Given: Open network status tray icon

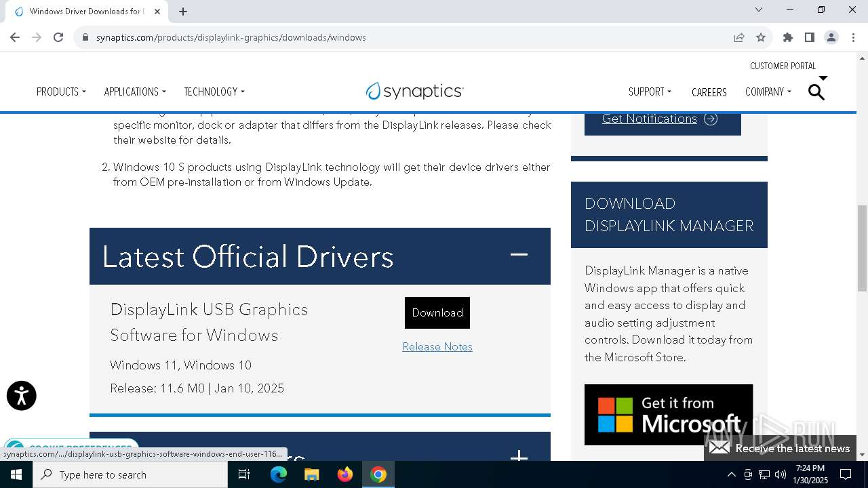Looking at the screenshot, I should [x=764, y=474].
